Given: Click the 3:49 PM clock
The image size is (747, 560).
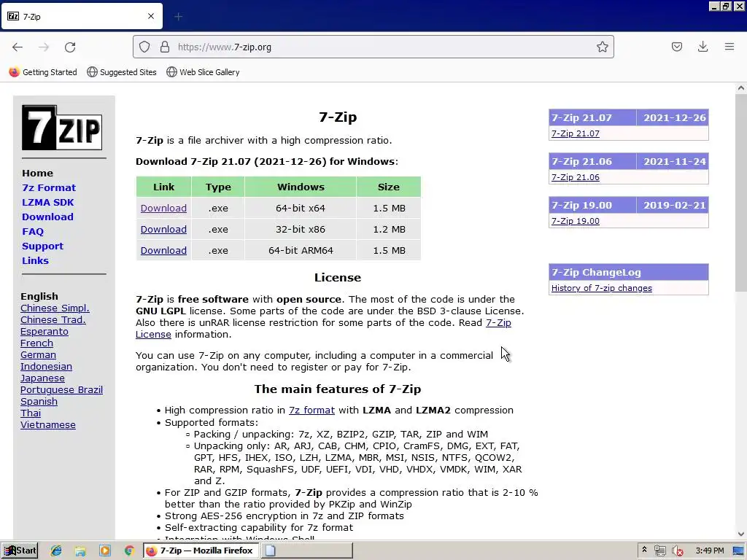Looking at the screenshot, I should [709, 551].
